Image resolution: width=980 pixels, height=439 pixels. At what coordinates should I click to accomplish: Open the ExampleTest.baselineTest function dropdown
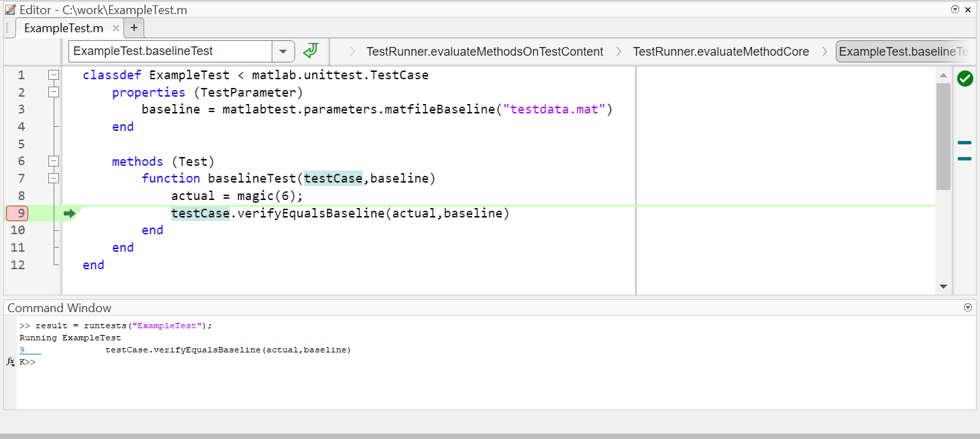pos(283,51)
